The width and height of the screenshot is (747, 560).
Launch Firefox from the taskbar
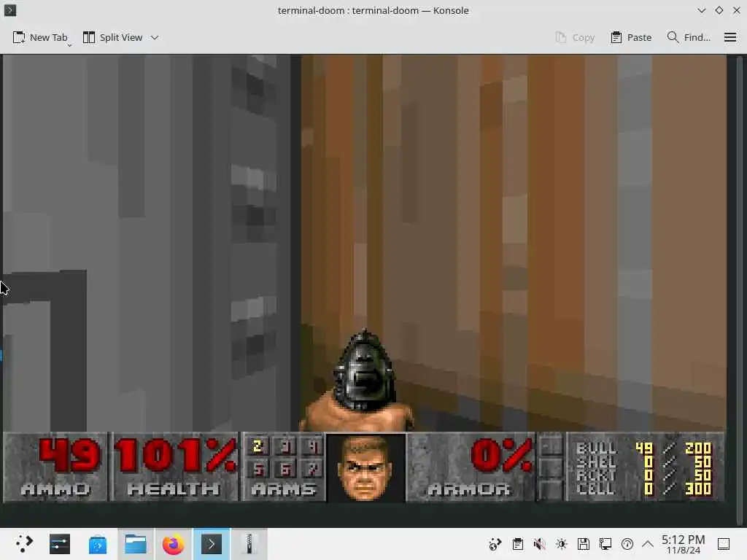tap(173, 544)
